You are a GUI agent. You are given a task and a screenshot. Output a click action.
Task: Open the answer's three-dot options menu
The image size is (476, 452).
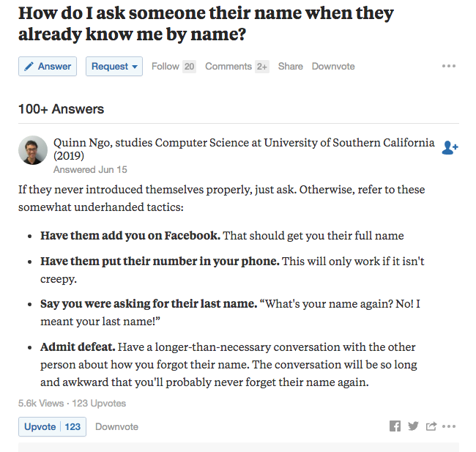pyautogui.click(x=449, y=426)
